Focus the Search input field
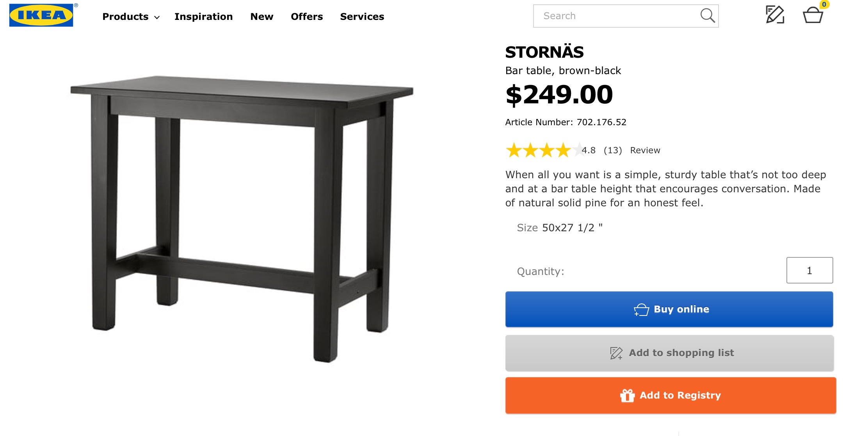The height and width of the screenshot is (436, 868). [x=617, y=16]
